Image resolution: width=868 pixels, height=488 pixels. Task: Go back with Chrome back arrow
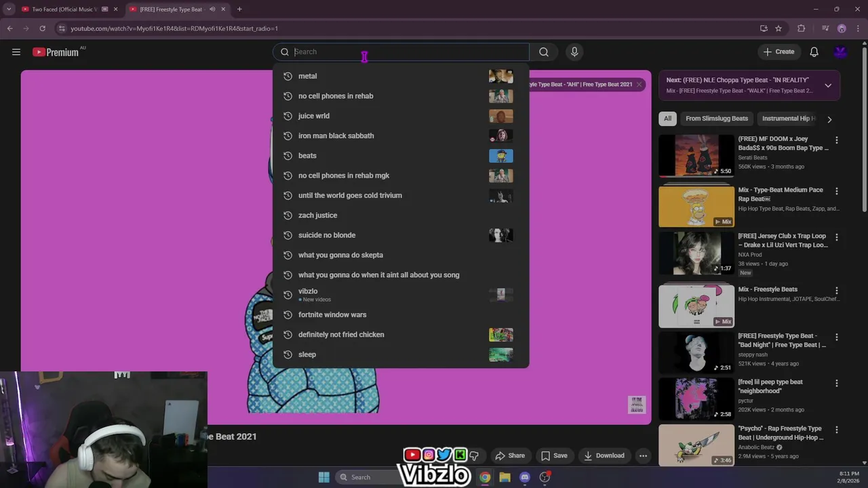pos(9,28)
